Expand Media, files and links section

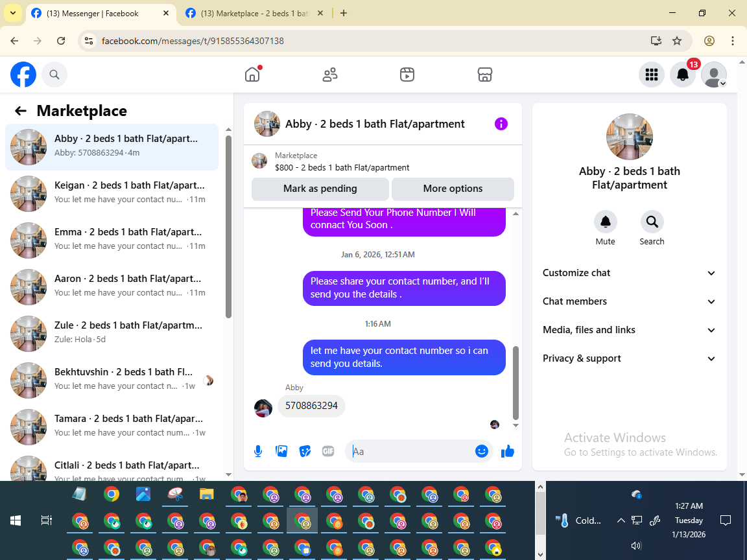[630, 330]
